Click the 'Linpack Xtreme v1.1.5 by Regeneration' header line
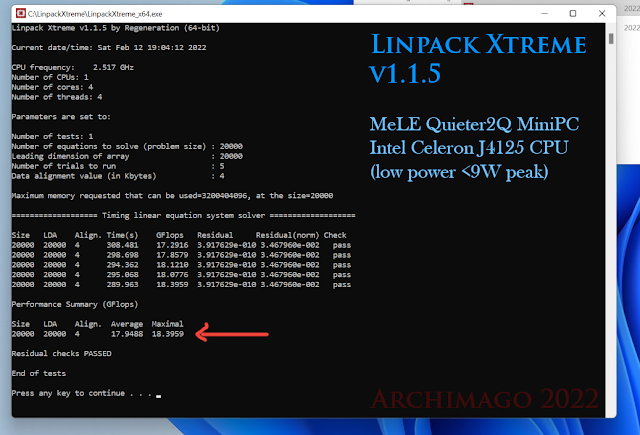Image resolution: width=640 pixels, height=435 pixels. point(116,28)
